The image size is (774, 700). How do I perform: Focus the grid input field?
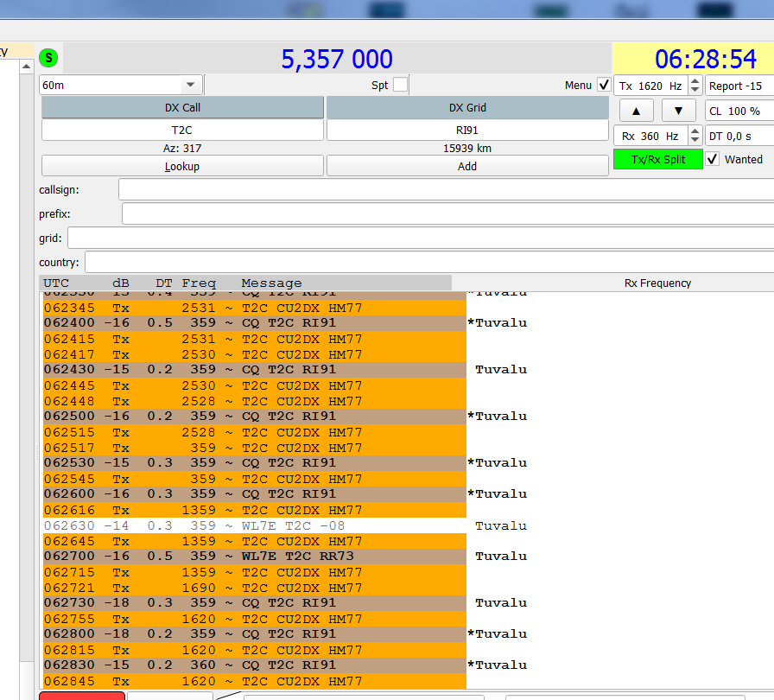(x=421, y=238)
